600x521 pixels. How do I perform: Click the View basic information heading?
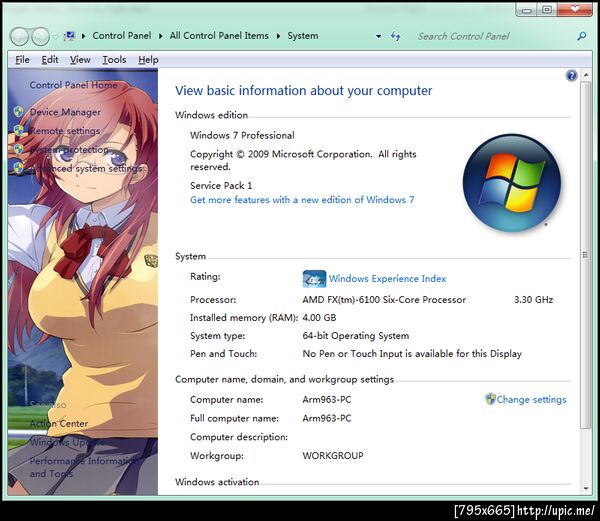click(x=303, y=91)
